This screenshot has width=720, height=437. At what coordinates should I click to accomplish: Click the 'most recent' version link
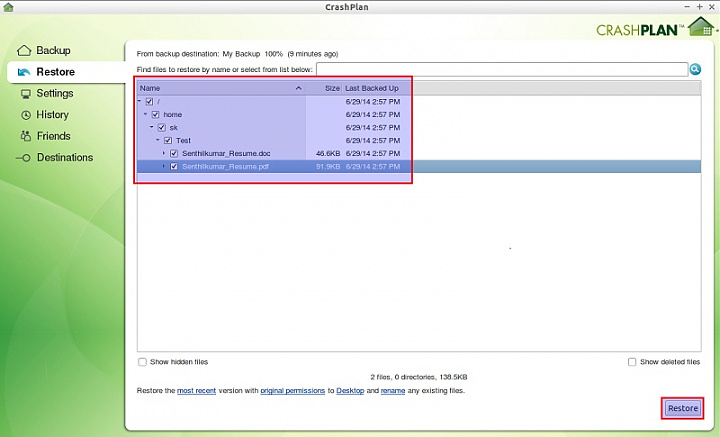coord(196,390)
